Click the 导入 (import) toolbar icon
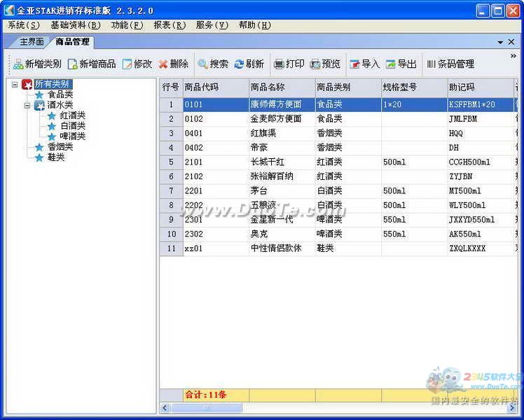The width and height of the screenshot is (524, 420). point(354,64)
